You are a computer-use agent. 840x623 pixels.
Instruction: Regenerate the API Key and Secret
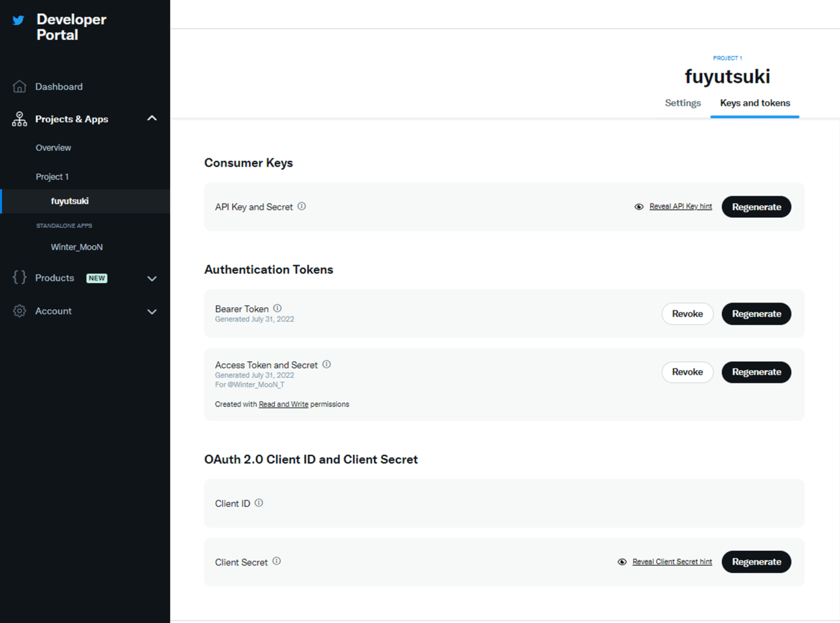[x=757, y=207]
